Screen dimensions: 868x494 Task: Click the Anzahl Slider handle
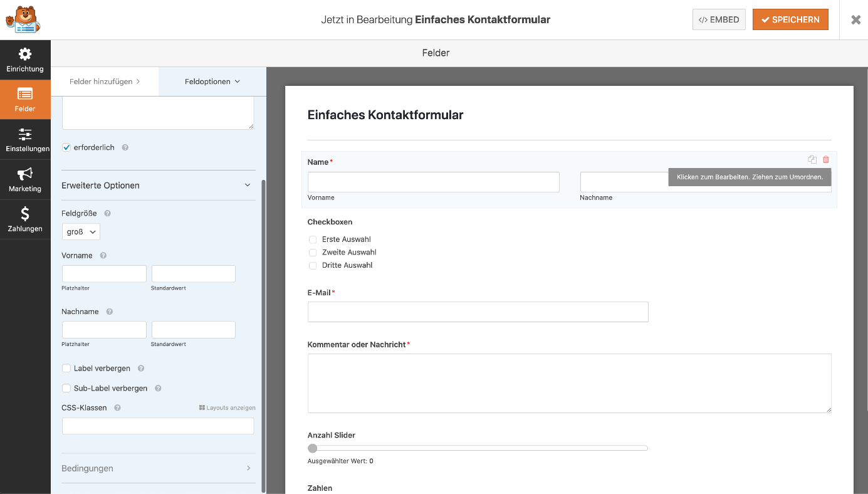[x=313, y=448]
